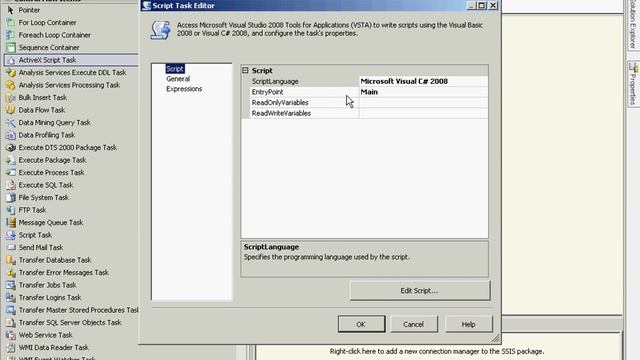Click the Transfer Logins Task icon
The height and width of the screenshot is (360, 640).
click(x=11, y=298)
